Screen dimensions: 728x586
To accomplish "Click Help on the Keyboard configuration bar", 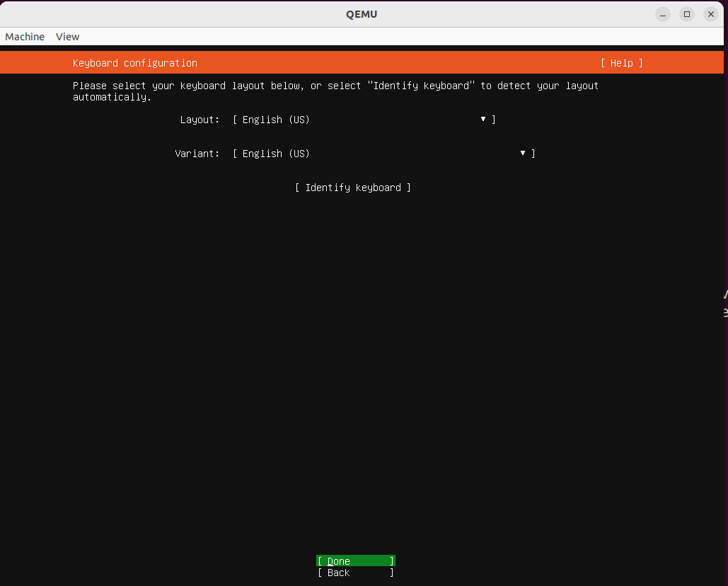I will (x=620, y=63).
